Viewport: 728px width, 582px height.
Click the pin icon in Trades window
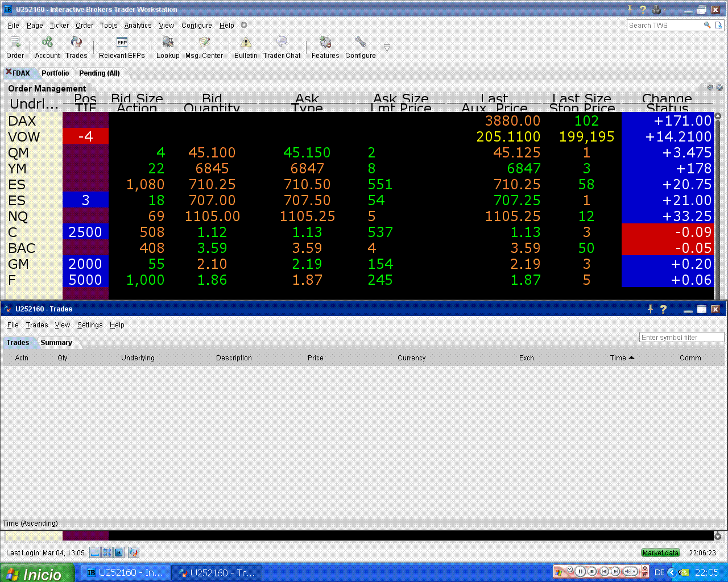tap(650, 309)
